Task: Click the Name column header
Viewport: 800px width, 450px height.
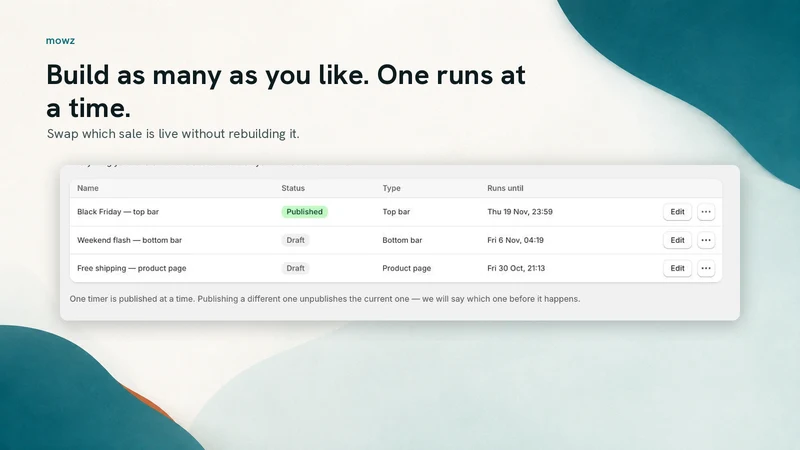Action: 88,188
